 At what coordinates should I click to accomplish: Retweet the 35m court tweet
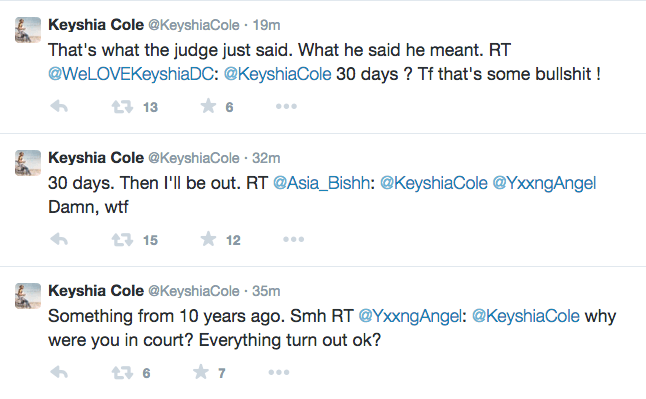(x=122, y=373)
